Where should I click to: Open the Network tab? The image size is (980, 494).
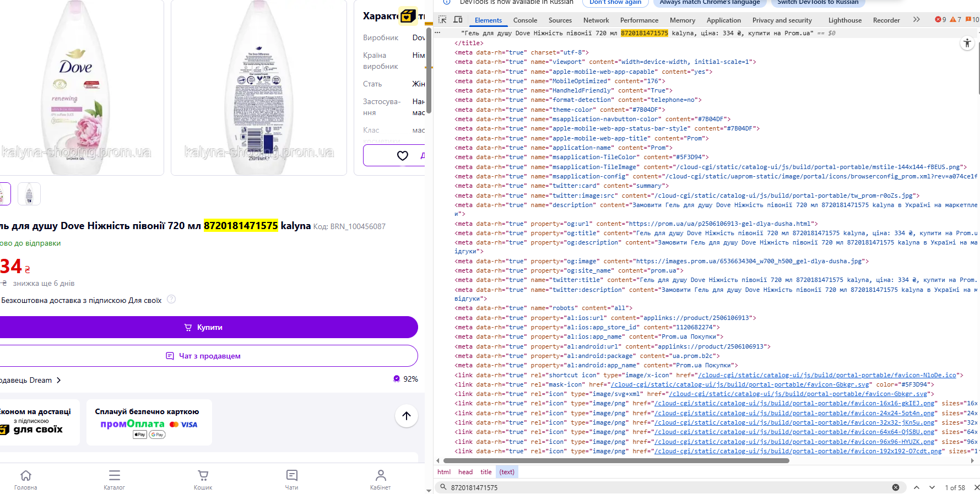[x=596, y=20]
